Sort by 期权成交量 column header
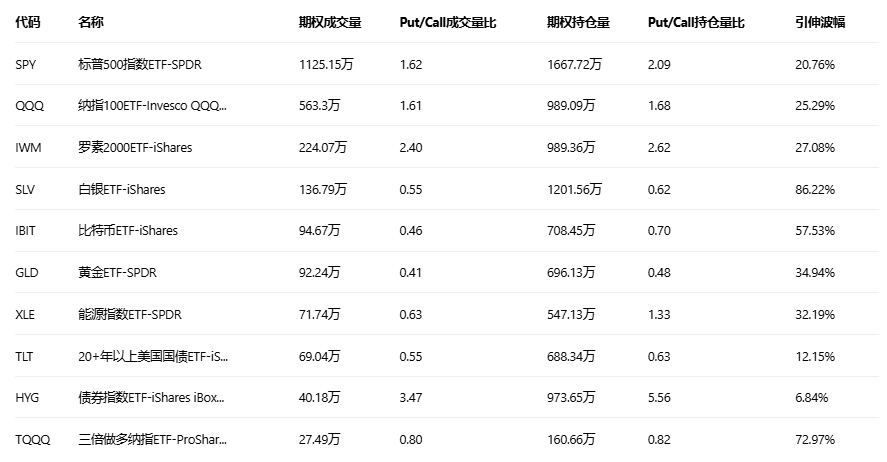Image resolution: width=887 pixels, height=462 pixels. point(330,22)
